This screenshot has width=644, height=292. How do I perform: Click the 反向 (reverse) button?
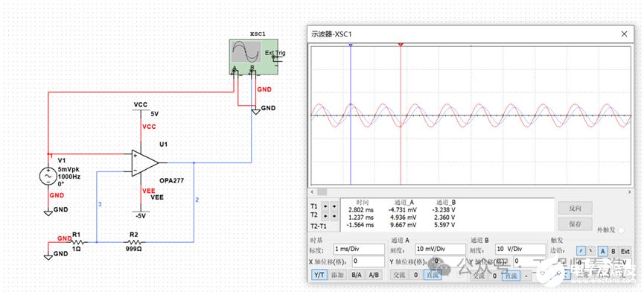(x=575, y=208)
